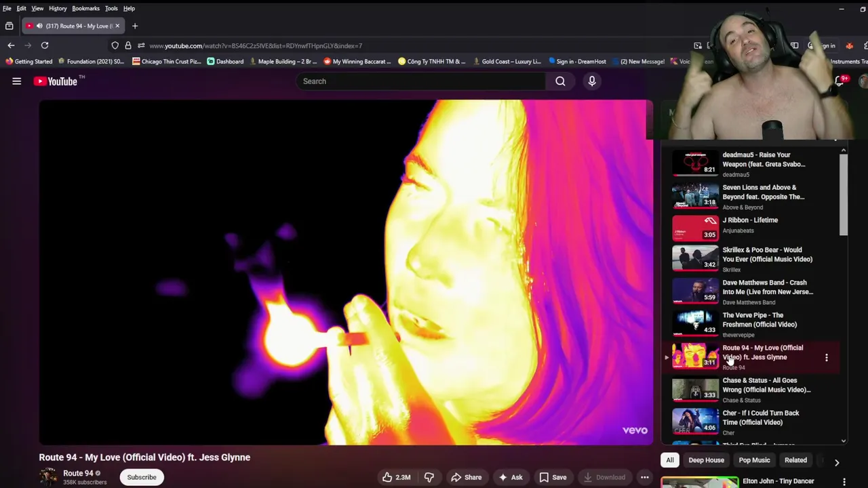
Task: Go back with the browser back arrow
Action: tap(11, 45)
